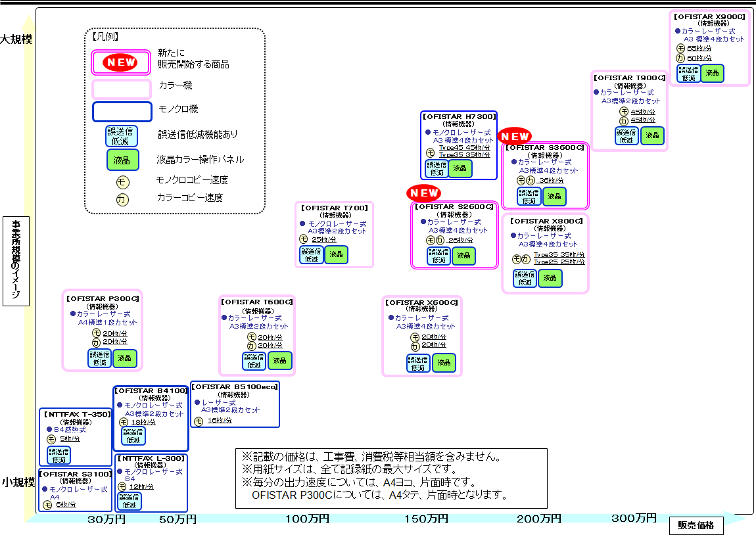Select the OFISTAR P300C product title

click(x=103, y=299)
